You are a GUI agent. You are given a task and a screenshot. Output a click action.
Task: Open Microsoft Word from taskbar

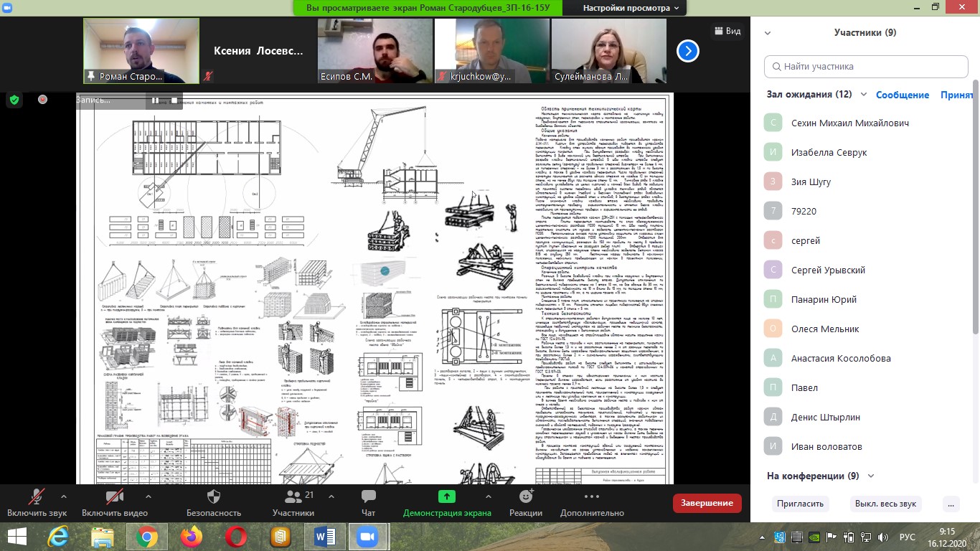click(325, 536)
